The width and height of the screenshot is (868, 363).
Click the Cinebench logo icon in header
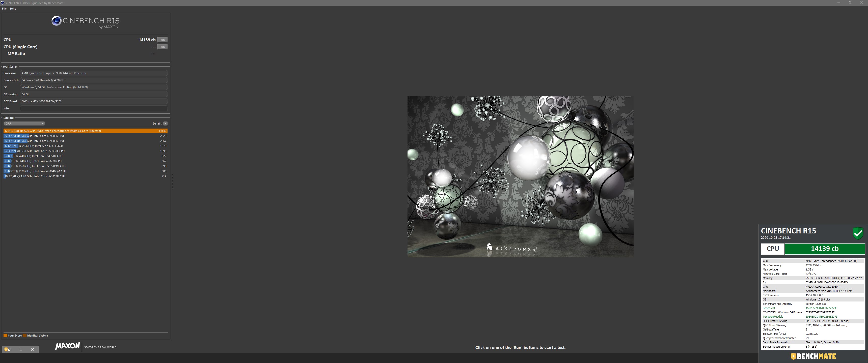click(x=56, y=21)
